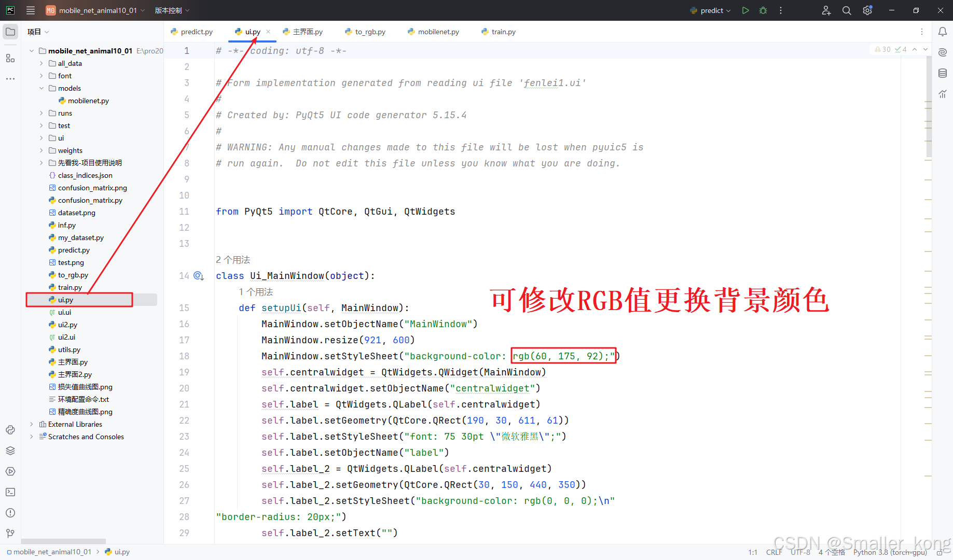Expand Scratches and Consoles node

click(32, 437)
